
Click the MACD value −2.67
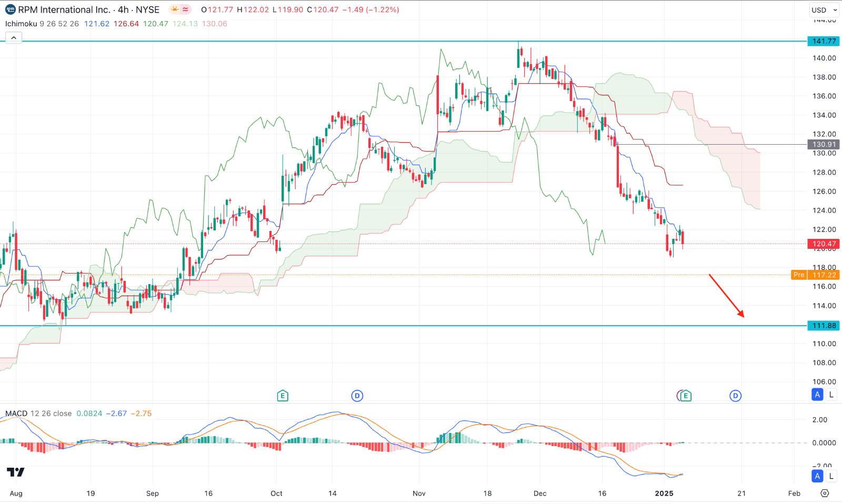pos(116,414)
